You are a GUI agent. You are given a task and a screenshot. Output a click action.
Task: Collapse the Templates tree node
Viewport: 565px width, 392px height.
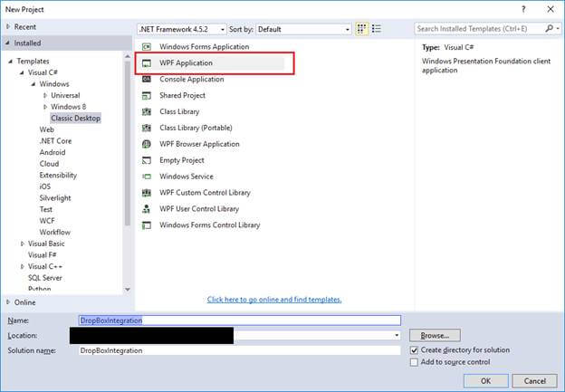tap(11, 62)
